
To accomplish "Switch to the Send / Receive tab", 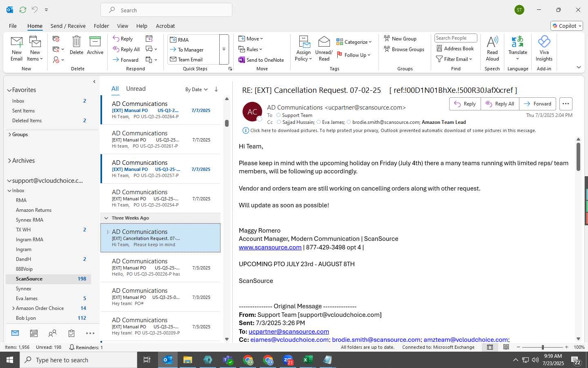I will (68, 26).
